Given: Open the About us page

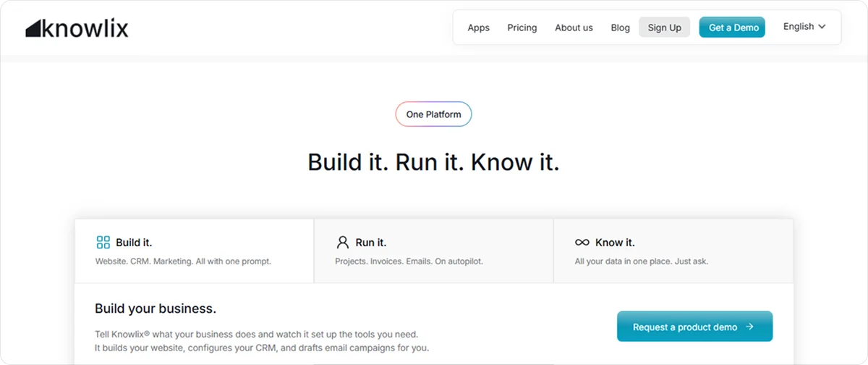Looking at the screenshot, I should click(574, 28).
